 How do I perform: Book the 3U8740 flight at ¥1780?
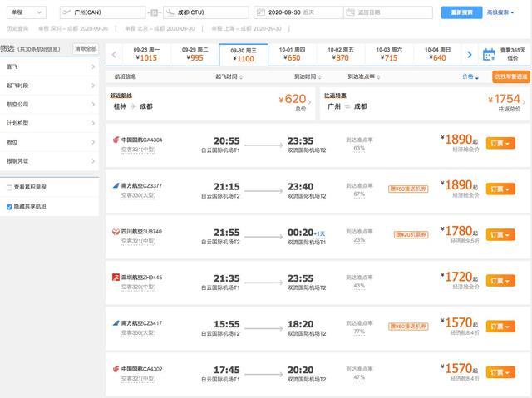click(500, 234)
